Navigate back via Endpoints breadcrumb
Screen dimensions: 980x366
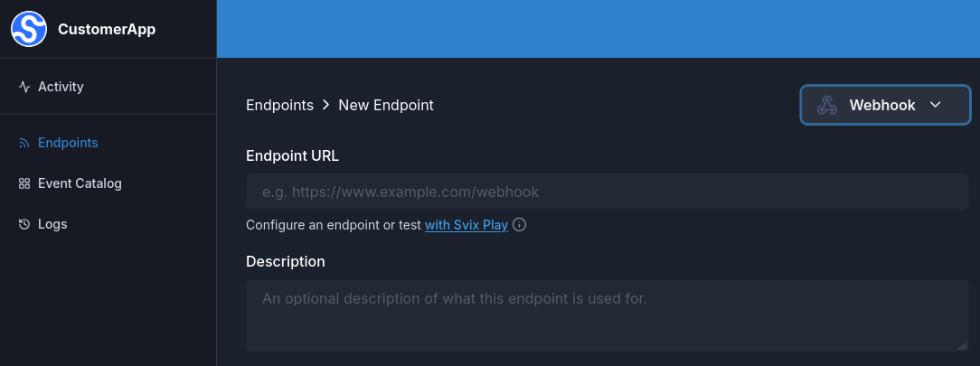click(279, 106)
